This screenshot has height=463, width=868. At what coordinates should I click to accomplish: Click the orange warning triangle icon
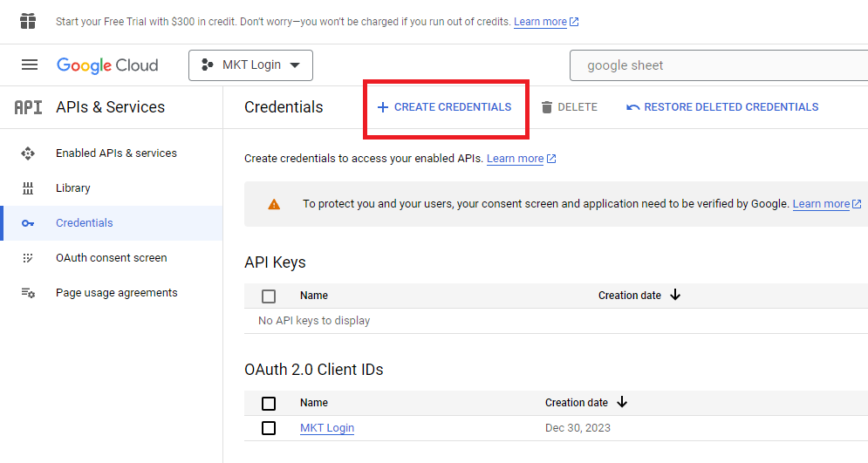(x=274, y=204)
